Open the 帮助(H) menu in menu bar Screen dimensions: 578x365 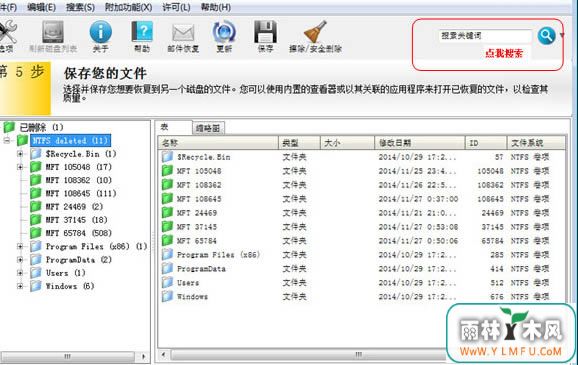(x=216, y=7)
